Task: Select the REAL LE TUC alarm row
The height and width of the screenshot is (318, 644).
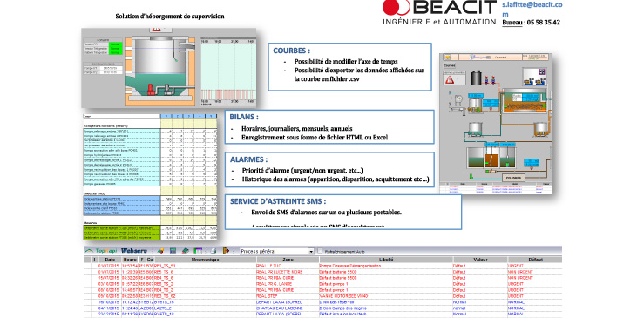Action: [322, 266]
